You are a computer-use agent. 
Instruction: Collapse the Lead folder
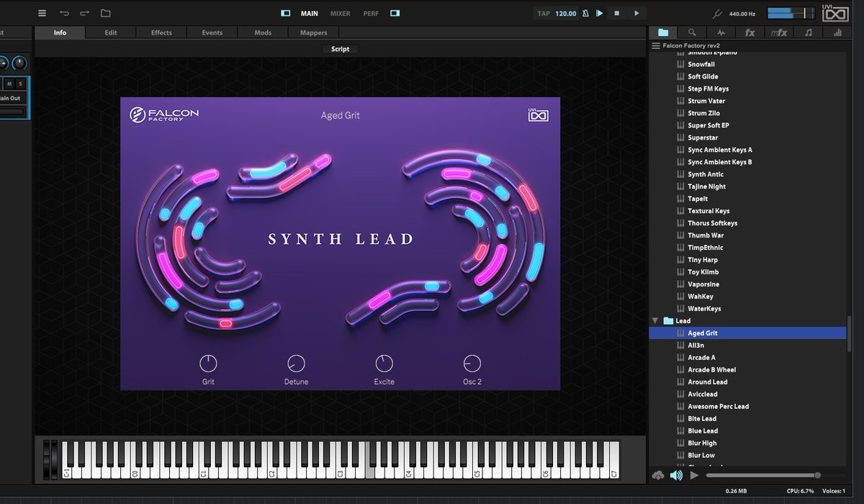point(655,321)
